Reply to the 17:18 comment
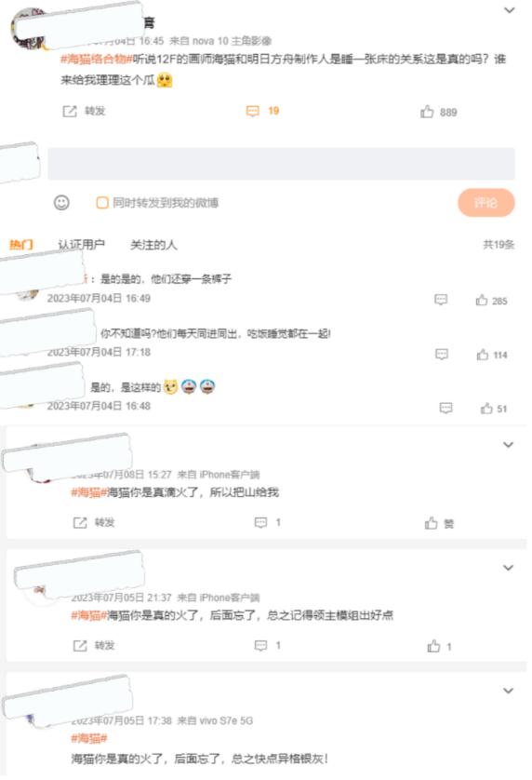 click(442, 355)
